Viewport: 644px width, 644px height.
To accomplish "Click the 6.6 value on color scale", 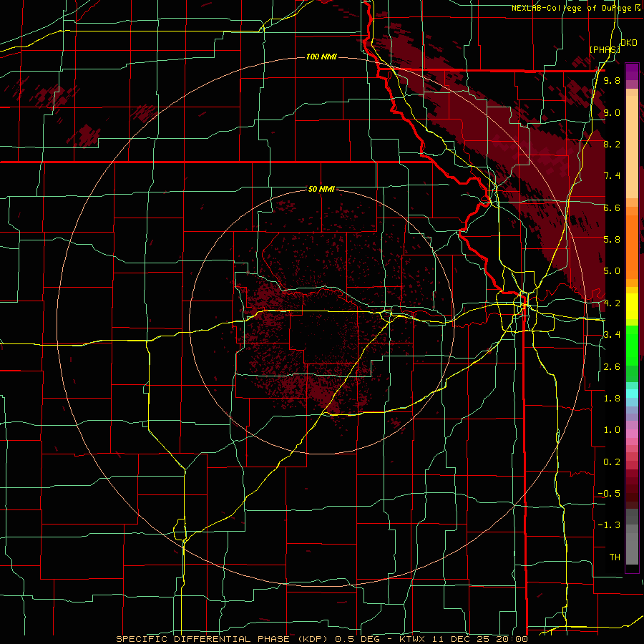I will (612, 208).
